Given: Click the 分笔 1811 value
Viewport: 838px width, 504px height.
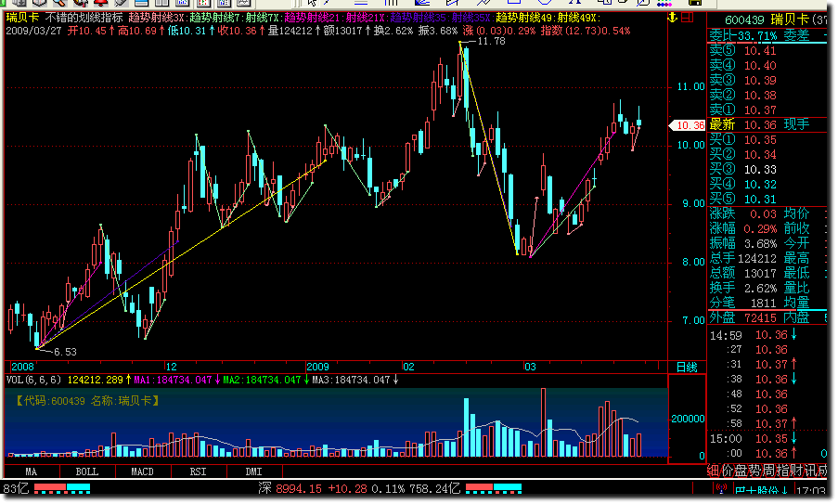Looking at the screenshot, I should [x=763, y=303].
